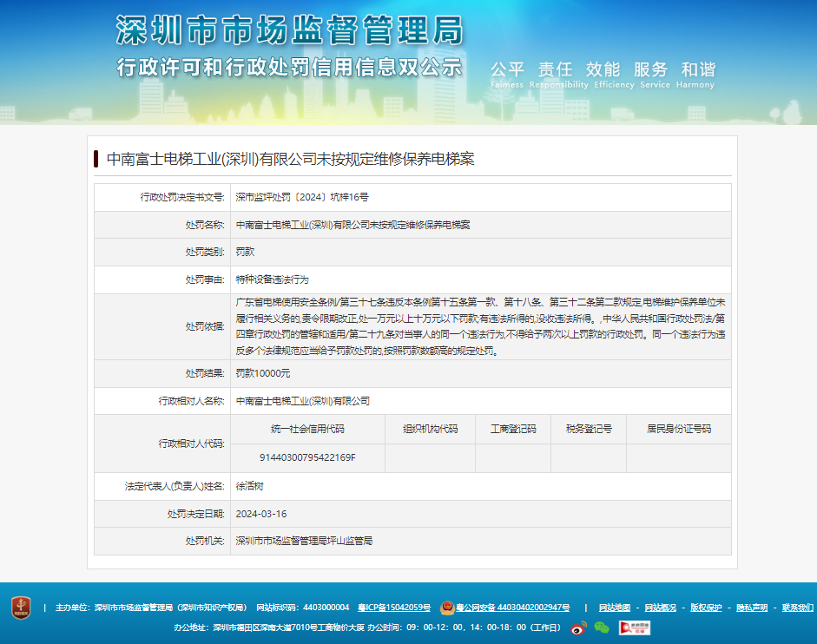Click the authority 深圳市市场监督管理局坪山监管局

(304, 541)
